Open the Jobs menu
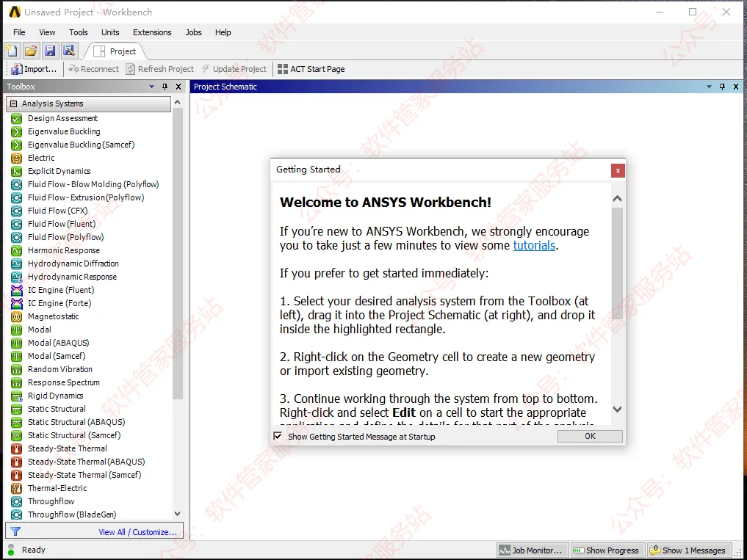This screenshot has width=747, height=560. click(x=193, y=32)
